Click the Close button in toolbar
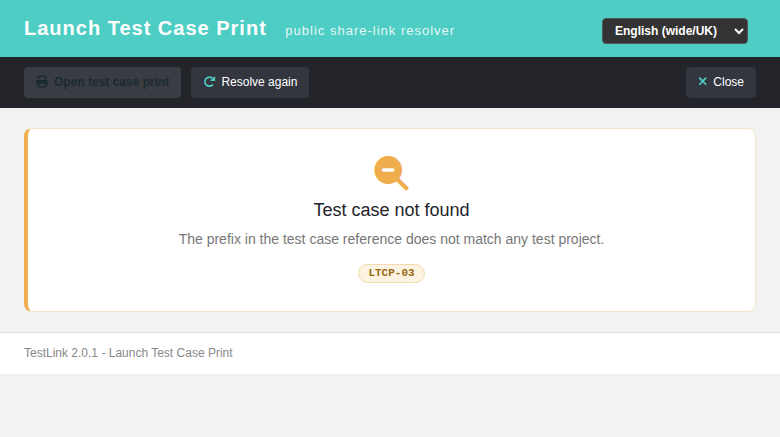The width and height of the screenshot is (780, 437). coord(720,82)
